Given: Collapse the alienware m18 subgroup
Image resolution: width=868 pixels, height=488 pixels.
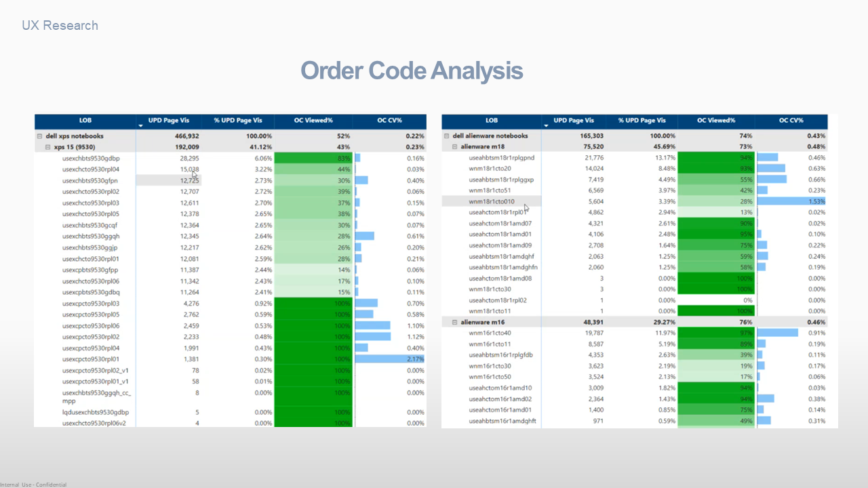Looking at the screenshot, I should [x=454, y=146].
